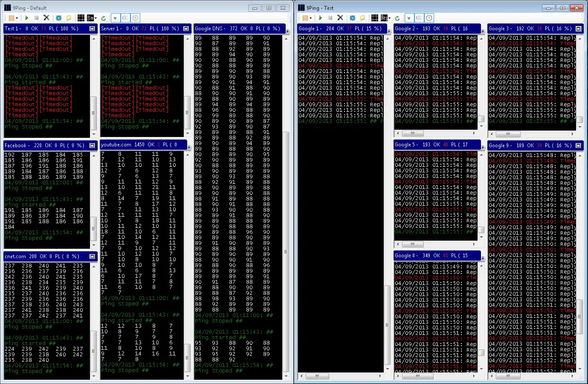Maximize the Facebook ping panel

click(92, 145)
